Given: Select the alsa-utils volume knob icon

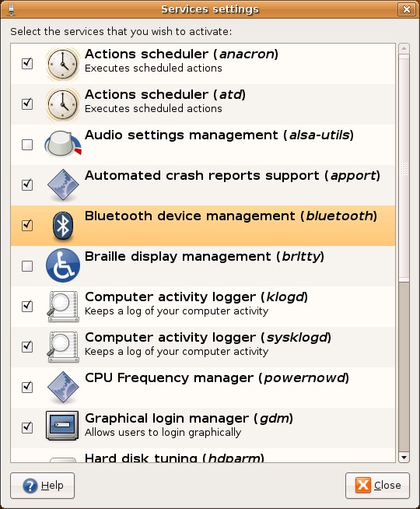Looking at the screenshot, I should (x=62, y=143).
